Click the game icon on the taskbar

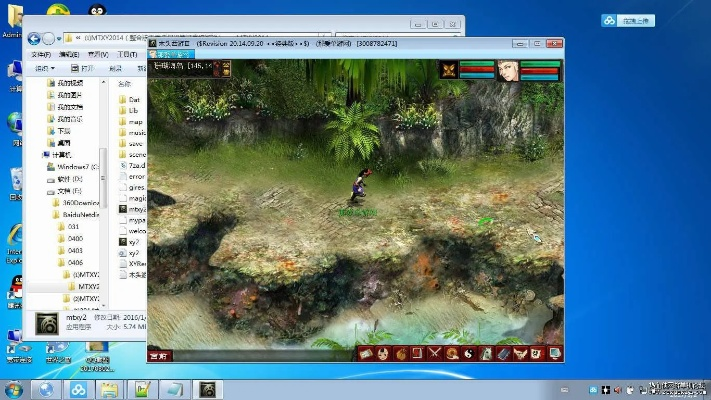pos(207,388)
